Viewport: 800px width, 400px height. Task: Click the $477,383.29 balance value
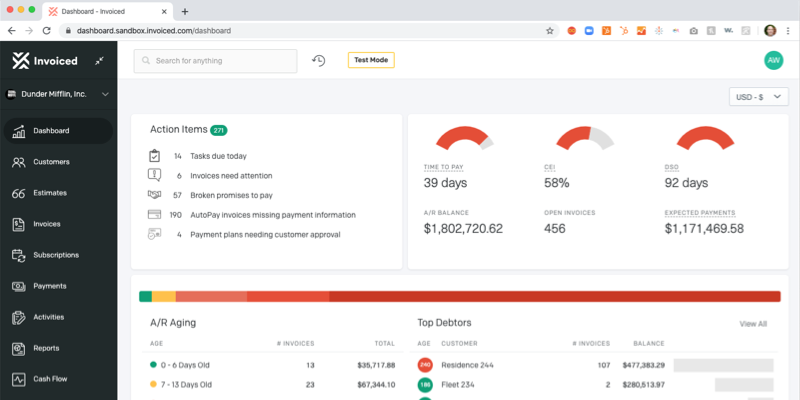(643, 365)
